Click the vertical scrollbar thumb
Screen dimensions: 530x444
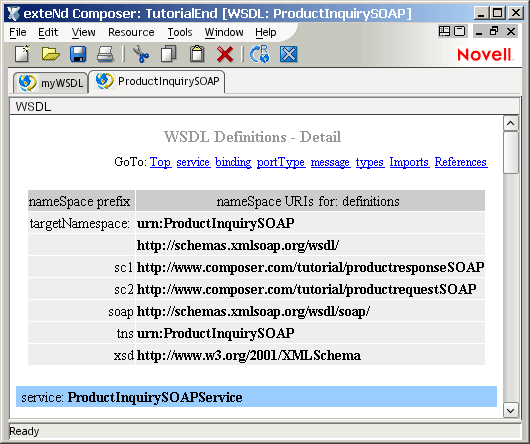pyautogui.click(x=510, y=153)
